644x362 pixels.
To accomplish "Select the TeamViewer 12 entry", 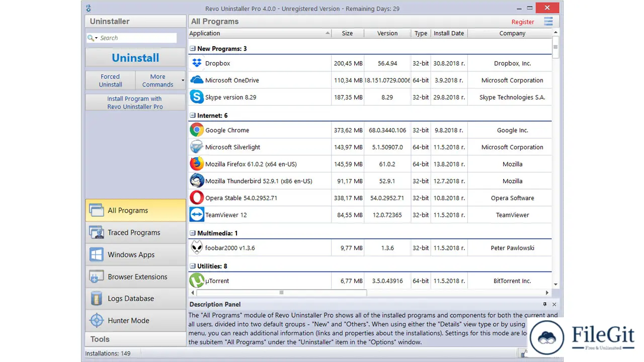I will point(226,215).
